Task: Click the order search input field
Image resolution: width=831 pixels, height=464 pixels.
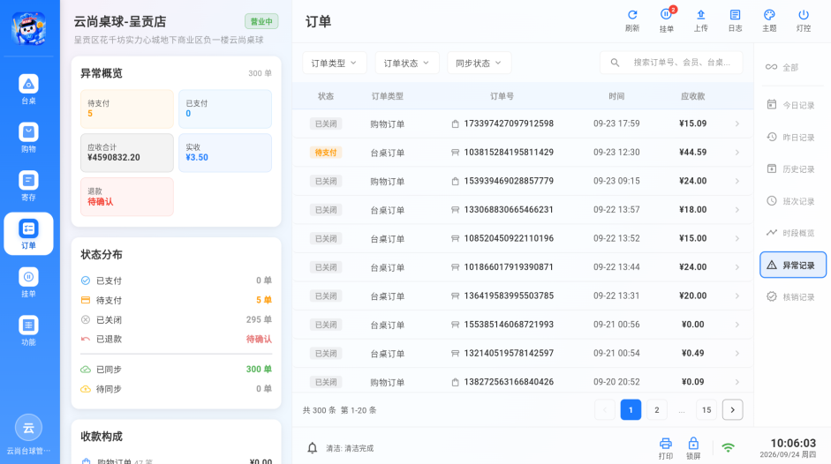Action: 671,63
